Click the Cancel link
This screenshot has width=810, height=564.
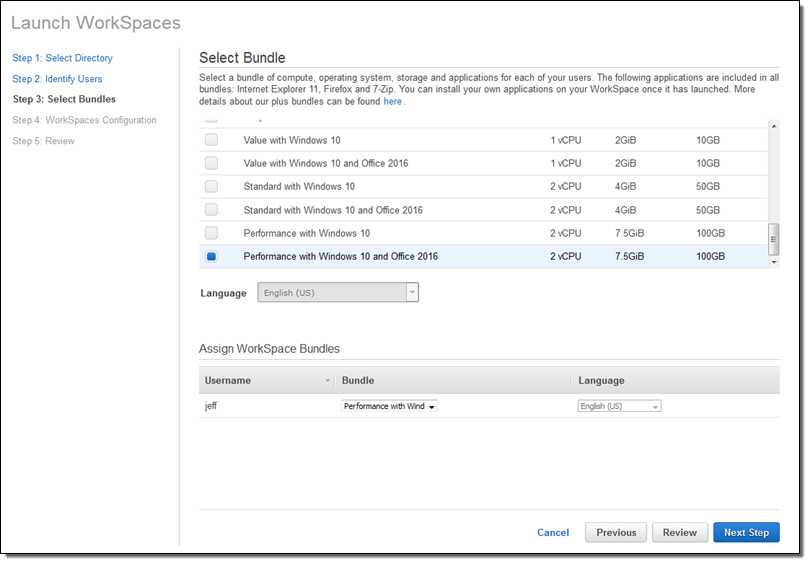coord(553,533)
